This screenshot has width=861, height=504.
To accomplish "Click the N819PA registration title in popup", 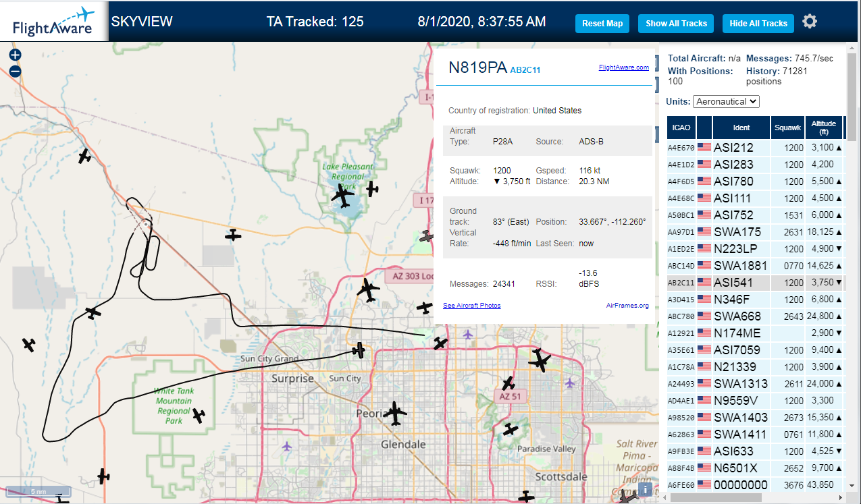I will click(477, 67).
